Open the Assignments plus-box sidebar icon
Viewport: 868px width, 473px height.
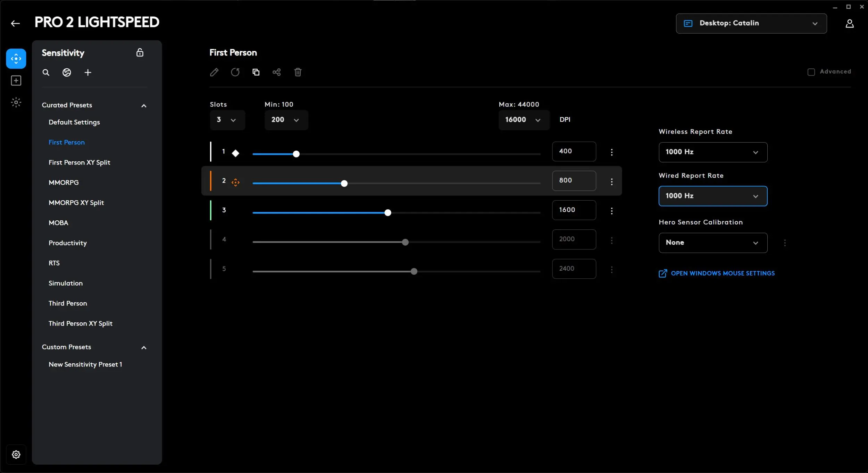pos(16,81)
